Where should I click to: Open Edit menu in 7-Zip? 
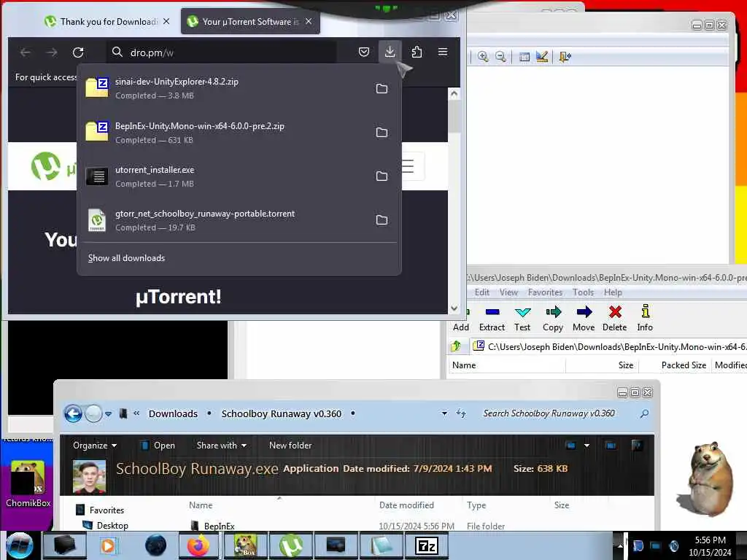(481, 292)
